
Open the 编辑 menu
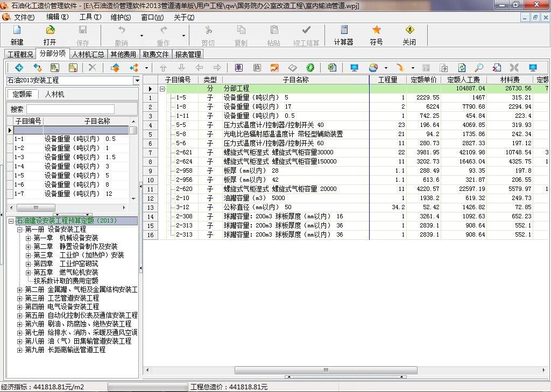tap(57, 17)
